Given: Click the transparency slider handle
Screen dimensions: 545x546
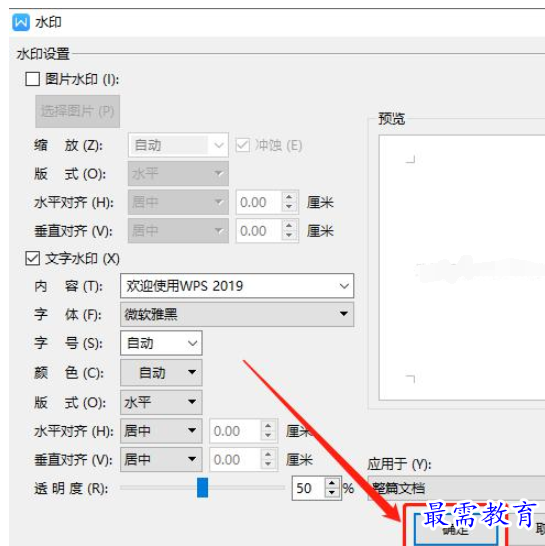Looking at the screenshot, I should pos(202,488).
